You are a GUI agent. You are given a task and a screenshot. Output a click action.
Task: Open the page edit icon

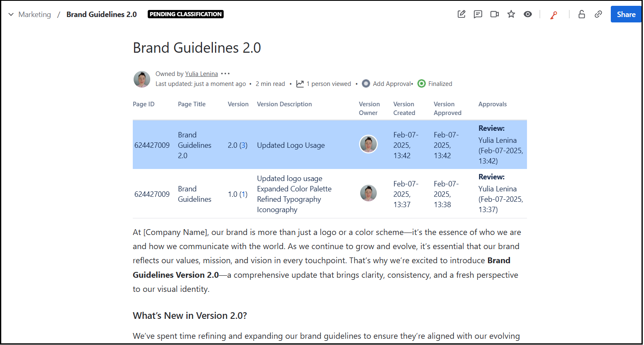[461, 14]
